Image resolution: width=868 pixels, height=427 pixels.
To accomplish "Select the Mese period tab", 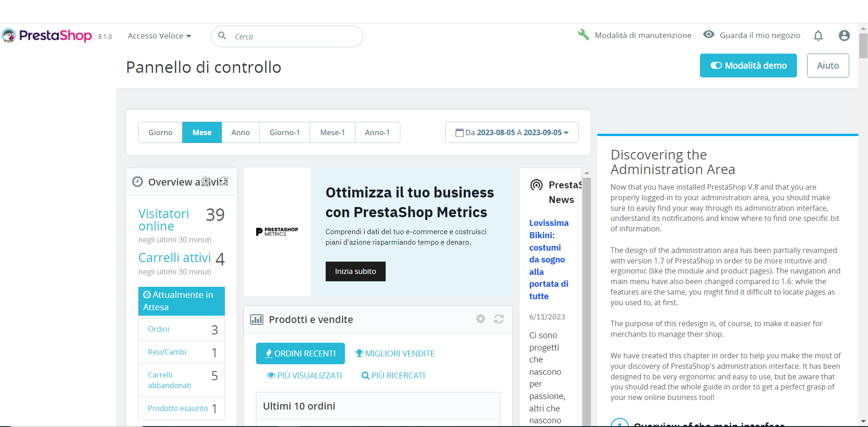I will (x=202, y=132).
